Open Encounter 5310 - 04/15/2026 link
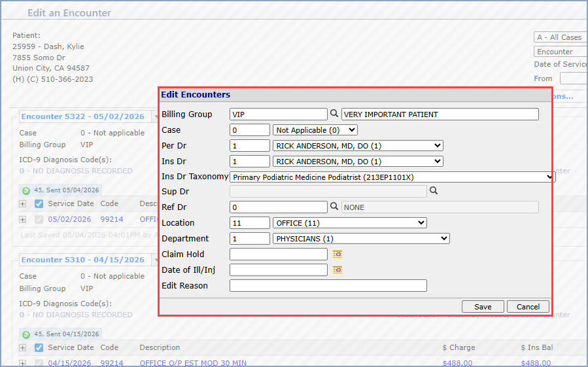Viewport: 588px width, 367px height. pos(82,260)
